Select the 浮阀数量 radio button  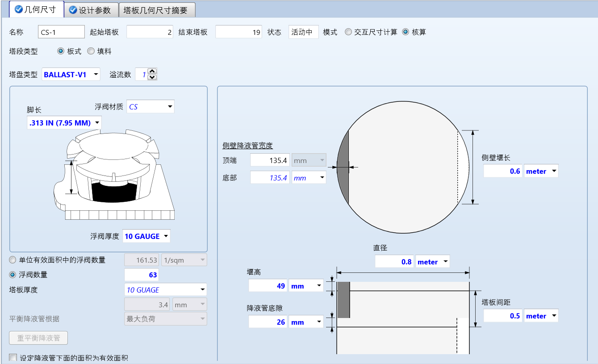(13, 275)
